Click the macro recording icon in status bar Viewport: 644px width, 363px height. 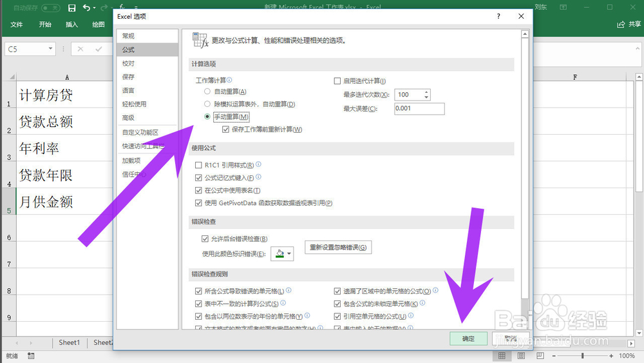point(31,356)
